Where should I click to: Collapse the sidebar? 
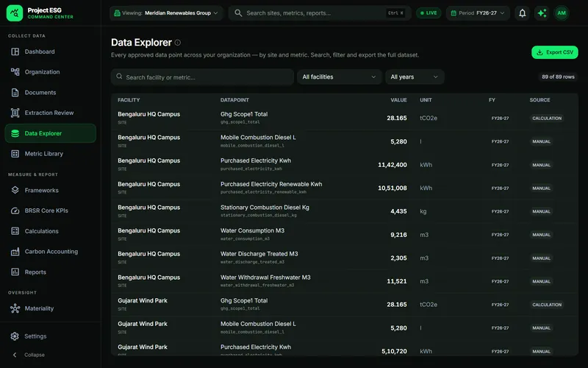(29, 355)
